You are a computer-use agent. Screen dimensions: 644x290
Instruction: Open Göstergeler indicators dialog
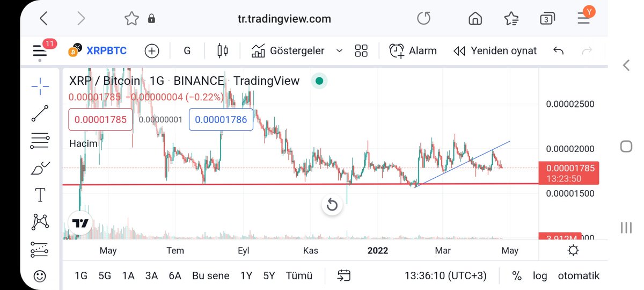288,51
